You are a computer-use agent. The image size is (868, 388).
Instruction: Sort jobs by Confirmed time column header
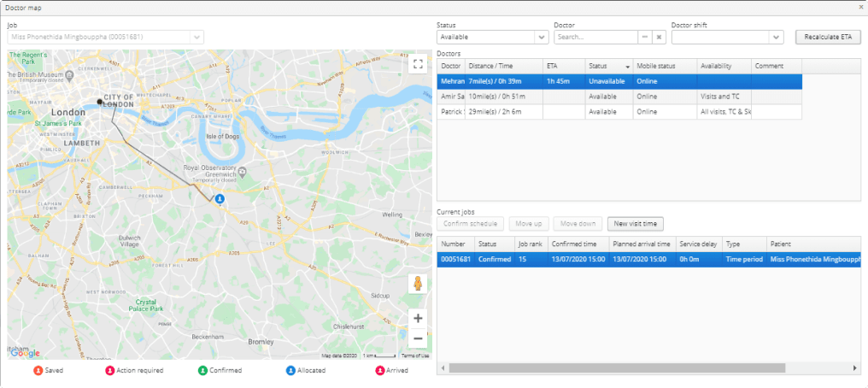578,244
